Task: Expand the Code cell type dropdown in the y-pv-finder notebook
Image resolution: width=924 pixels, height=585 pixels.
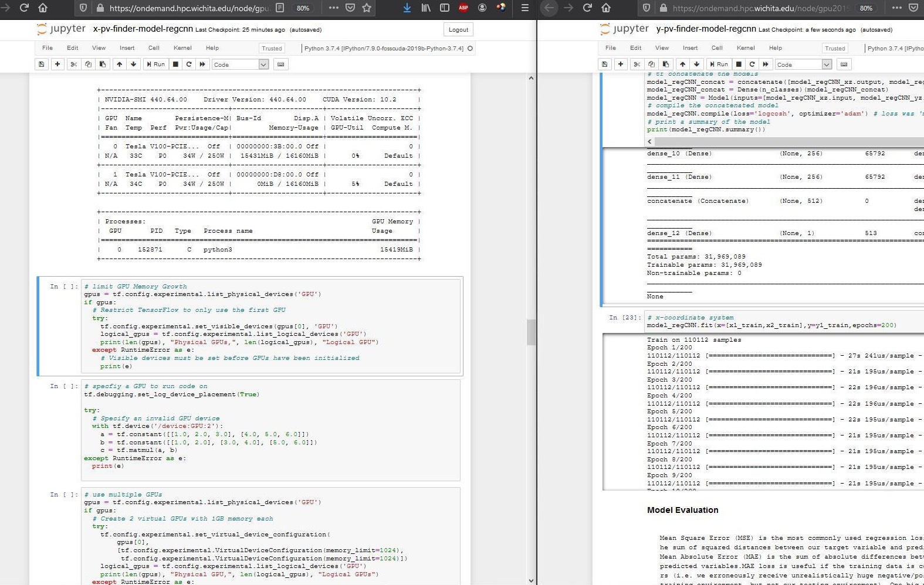Action: click(x=803, y=64)
